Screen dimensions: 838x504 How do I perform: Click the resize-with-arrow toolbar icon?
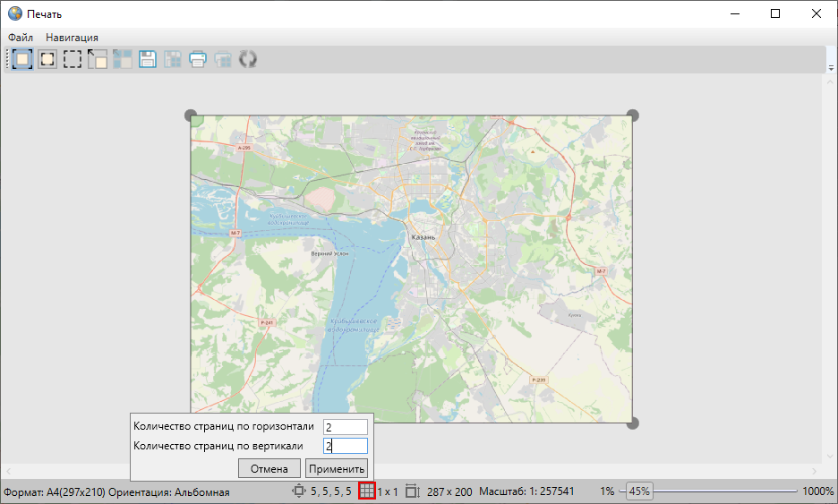coord(97,60)
